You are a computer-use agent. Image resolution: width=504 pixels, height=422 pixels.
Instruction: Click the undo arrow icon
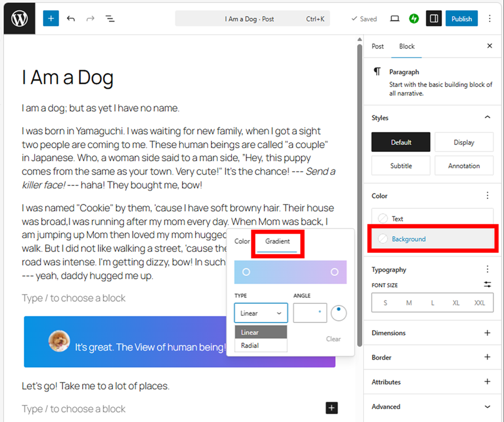point(71,19)
